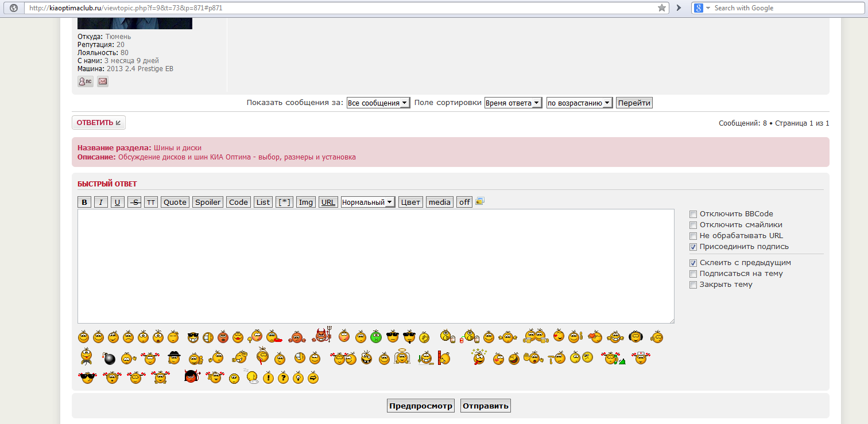Click the 'ОТВЕТИТЬ' reply button
Viewport: 868px width, 424px height.
(x=99, y=123)
